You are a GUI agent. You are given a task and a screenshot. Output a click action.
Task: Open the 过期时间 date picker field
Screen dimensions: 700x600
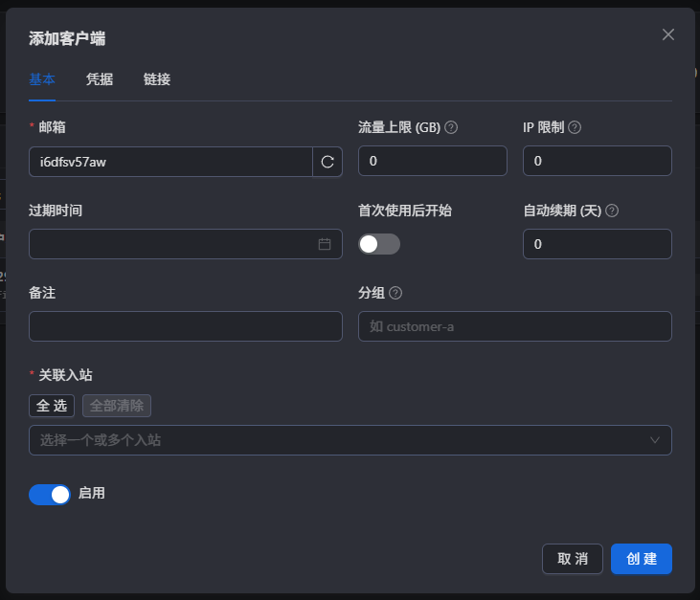point(185,244)
